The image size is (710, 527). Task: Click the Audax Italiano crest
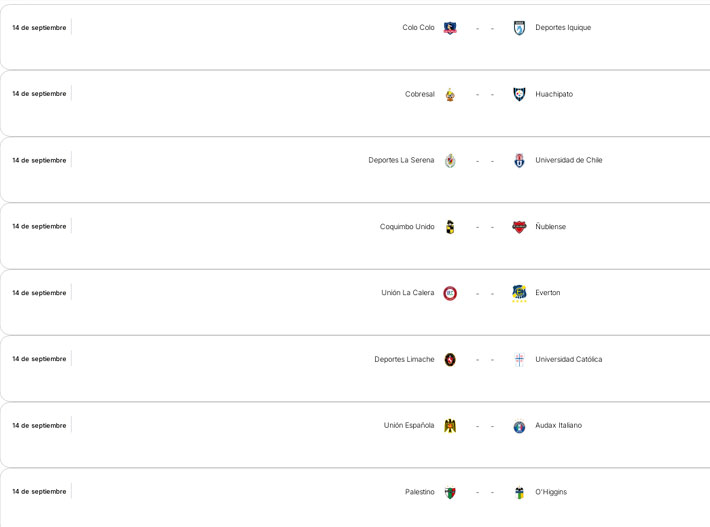(519, 426)
